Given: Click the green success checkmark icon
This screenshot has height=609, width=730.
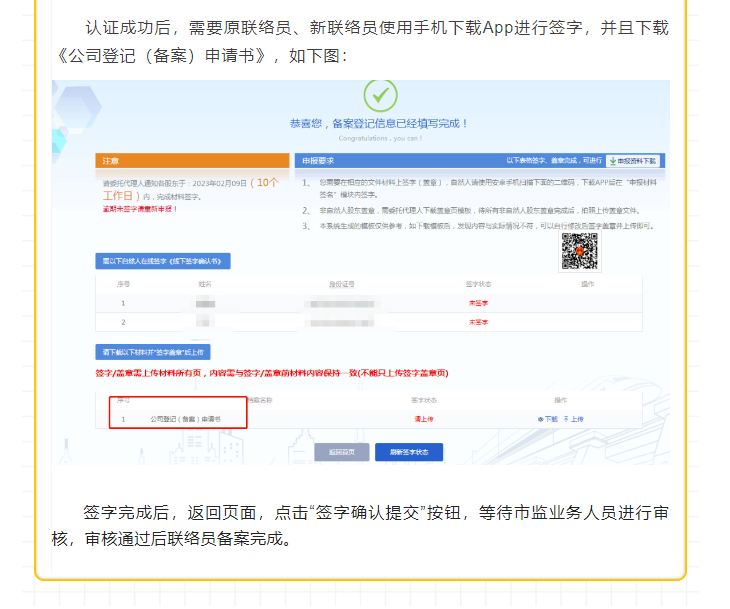Looking at the screenshot, I should coord(380,96).
